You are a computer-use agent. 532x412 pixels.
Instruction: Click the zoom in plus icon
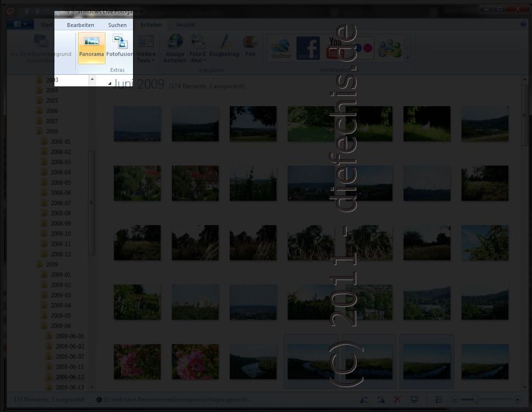(517, 400)
